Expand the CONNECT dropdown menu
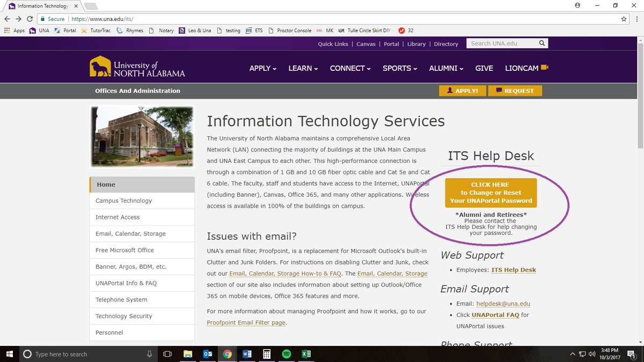644x362 pixels. (x=350, y=68)
